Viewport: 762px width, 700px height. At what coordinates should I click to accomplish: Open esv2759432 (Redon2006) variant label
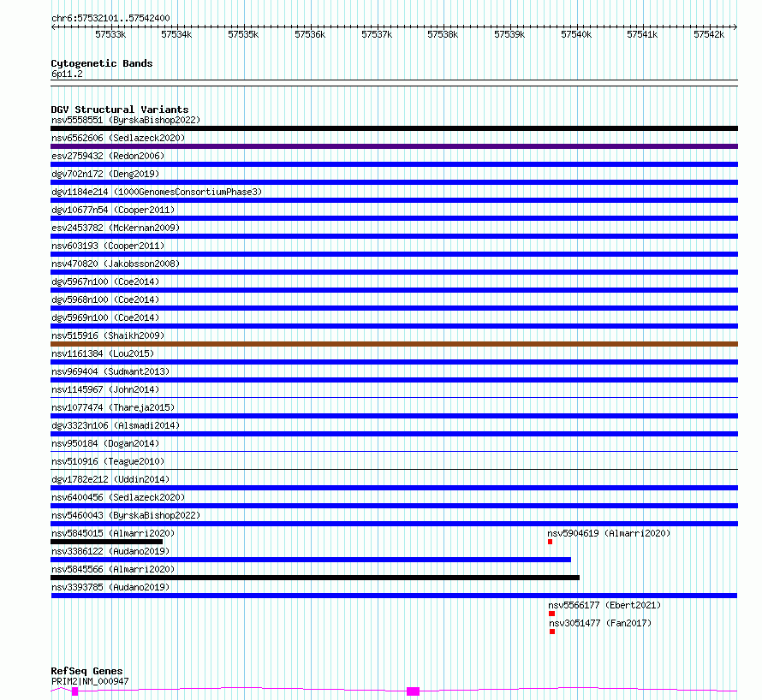pos(108,156)
